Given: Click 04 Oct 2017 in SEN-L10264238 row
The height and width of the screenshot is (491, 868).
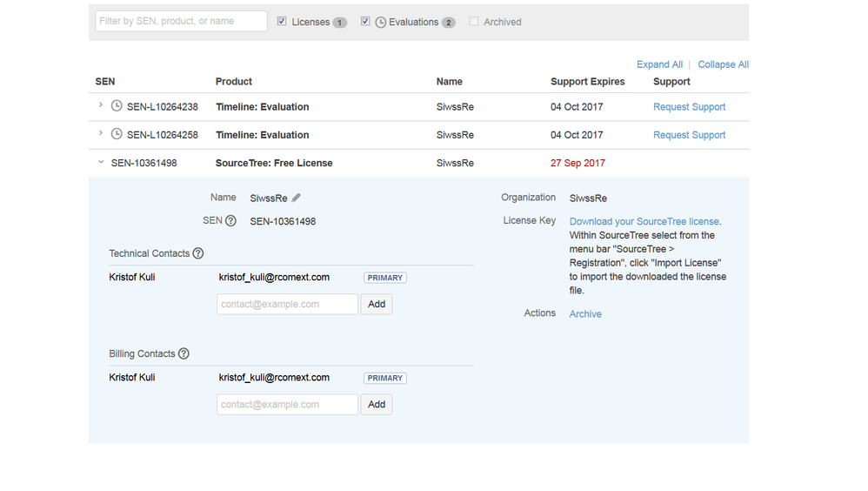Looking at the screenshot, I should (577, 107).
